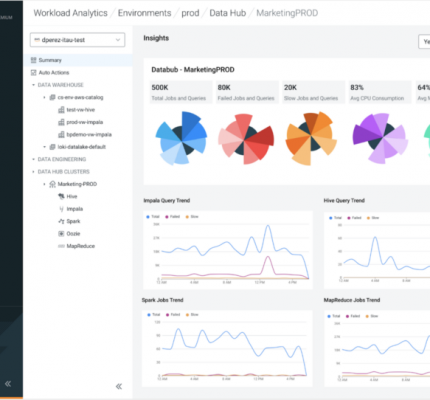Image resolution: width=430 pixels, height=400 pixels.
Task: Click the 83% Avg CPU Consumption card
Action: [x=380, y=92]
